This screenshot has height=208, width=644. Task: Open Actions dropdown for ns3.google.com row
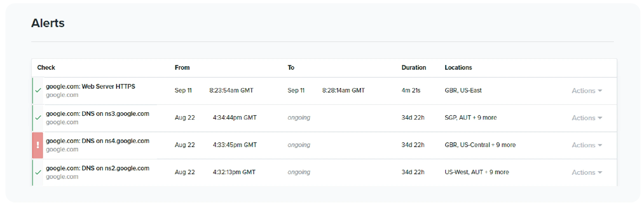coord(587,118)
